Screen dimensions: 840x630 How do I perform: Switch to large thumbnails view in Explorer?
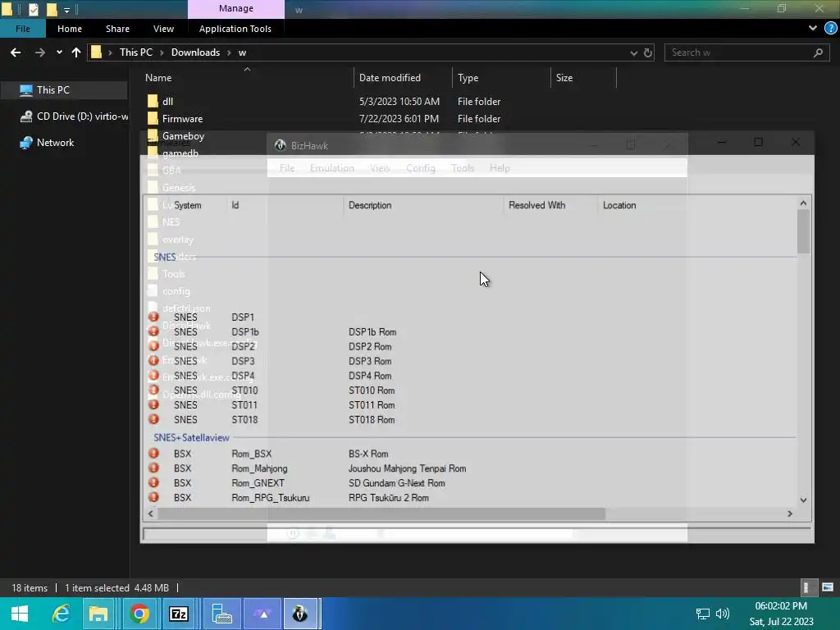tap(827, 587)
